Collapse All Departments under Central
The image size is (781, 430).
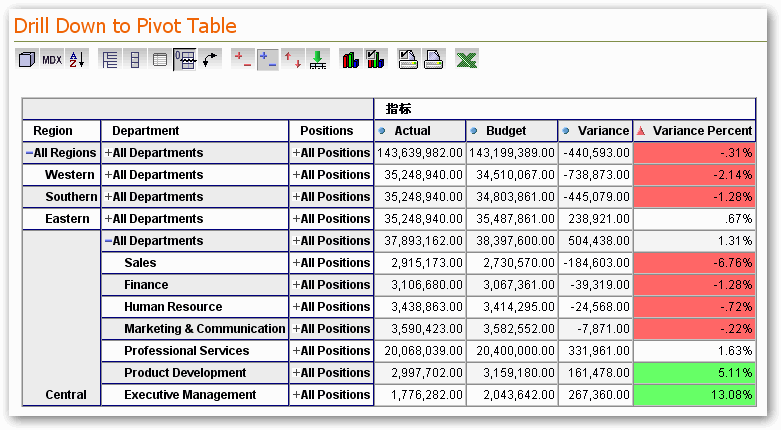click(x=108, y=241)
